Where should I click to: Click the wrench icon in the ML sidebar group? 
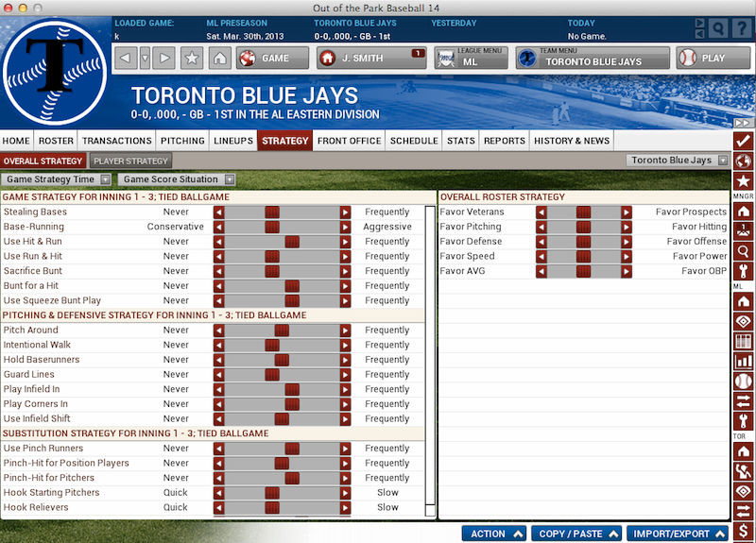click(x=743, y=421)
